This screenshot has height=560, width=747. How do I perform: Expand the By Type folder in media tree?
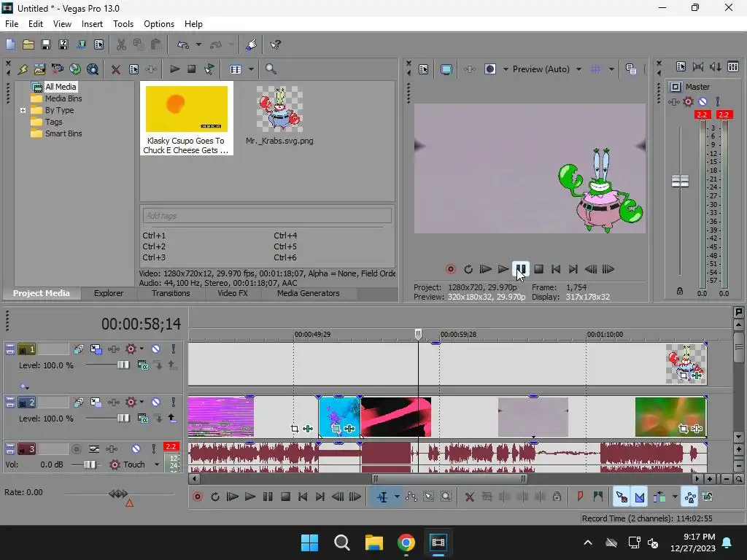(23, 110)
